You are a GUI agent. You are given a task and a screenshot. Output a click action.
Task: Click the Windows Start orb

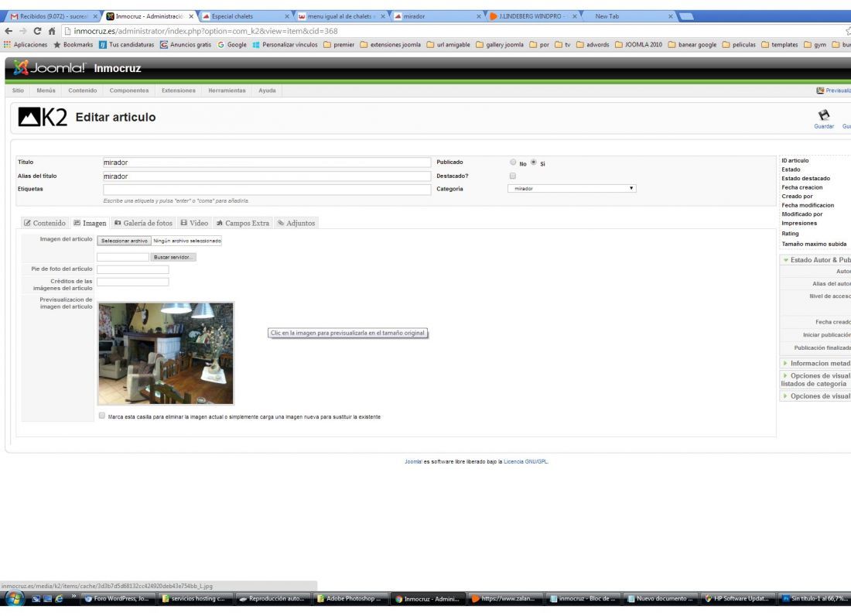point(14,599)
